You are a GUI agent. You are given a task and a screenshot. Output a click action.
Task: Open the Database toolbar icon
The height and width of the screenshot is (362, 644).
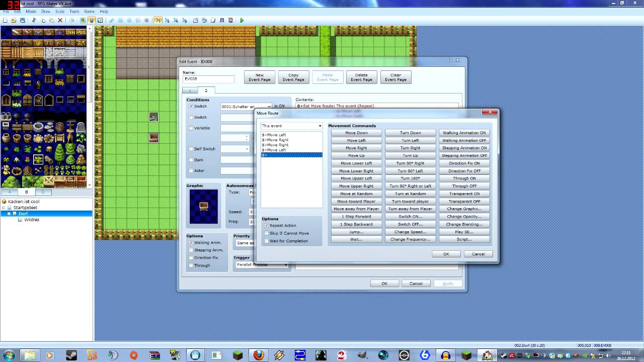click(x=195, y=20)
